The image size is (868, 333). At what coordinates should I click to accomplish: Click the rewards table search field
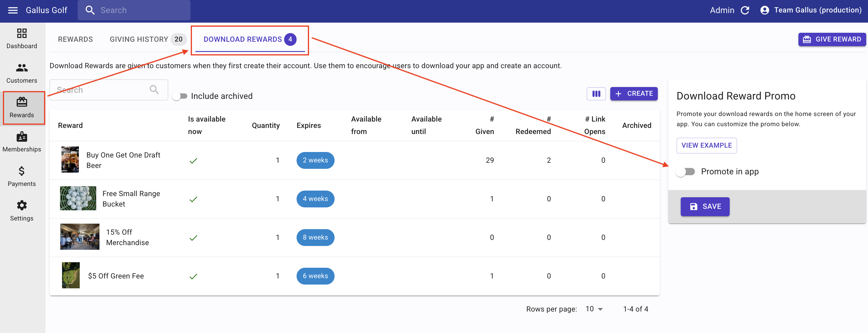(x=101, y=90)
